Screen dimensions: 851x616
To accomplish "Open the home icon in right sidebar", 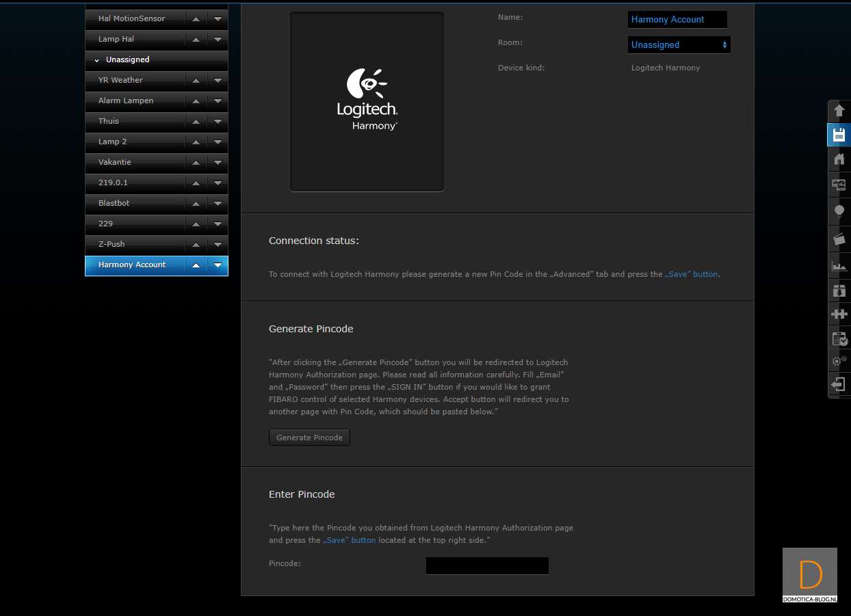I will tap(839, 159).
